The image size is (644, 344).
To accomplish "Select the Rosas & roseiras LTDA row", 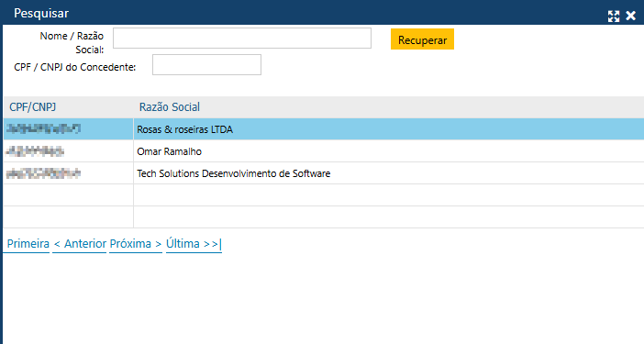I will click(x=324, y=129).
